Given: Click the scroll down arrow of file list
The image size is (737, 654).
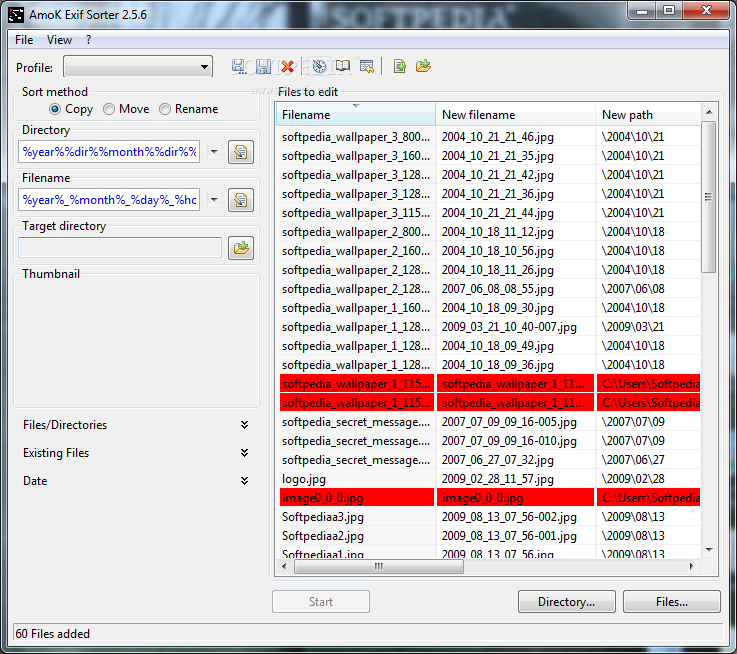Looking at the screenshot, I should pyautogui.click(x=709, y=550).
